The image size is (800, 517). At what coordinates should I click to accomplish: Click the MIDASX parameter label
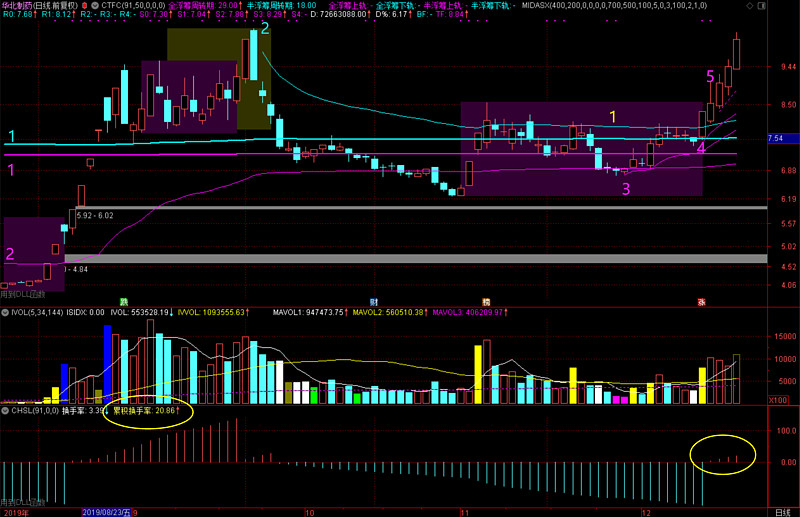[x=614, y=6]
